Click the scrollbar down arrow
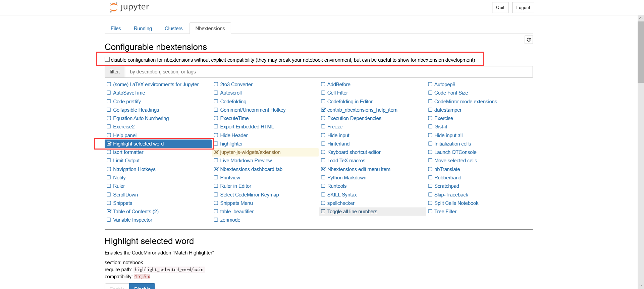This screenshot has height=289, width=644. click(x=641, y=286)
